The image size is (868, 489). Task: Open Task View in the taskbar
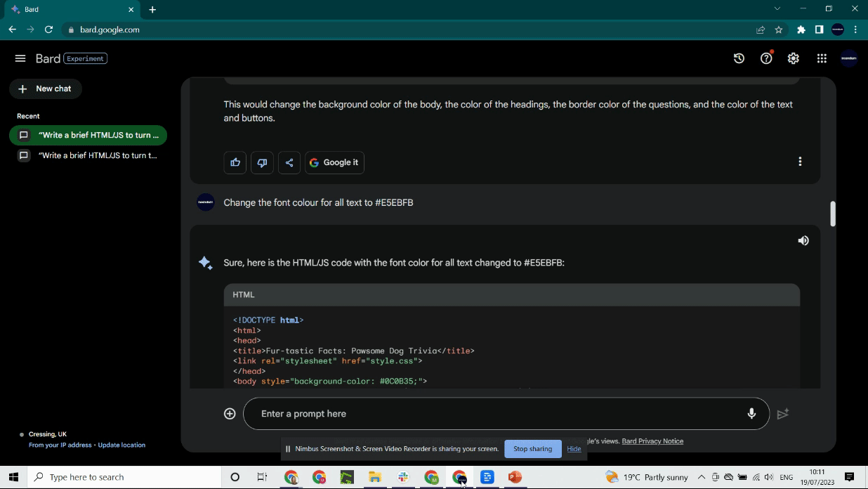262,477
